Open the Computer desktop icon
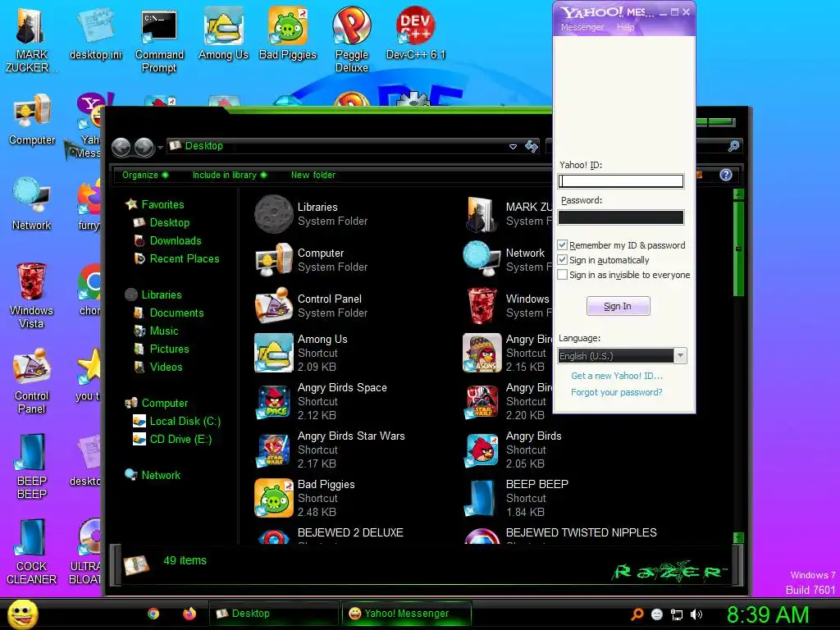Image resolution: width=840 pixels, height=630 pixels. [32, 119]
